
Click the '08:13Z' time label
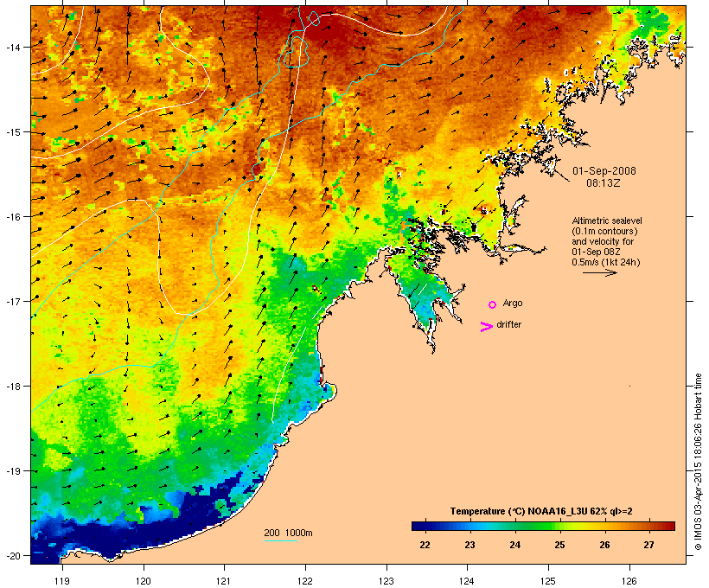click(604, 183)
